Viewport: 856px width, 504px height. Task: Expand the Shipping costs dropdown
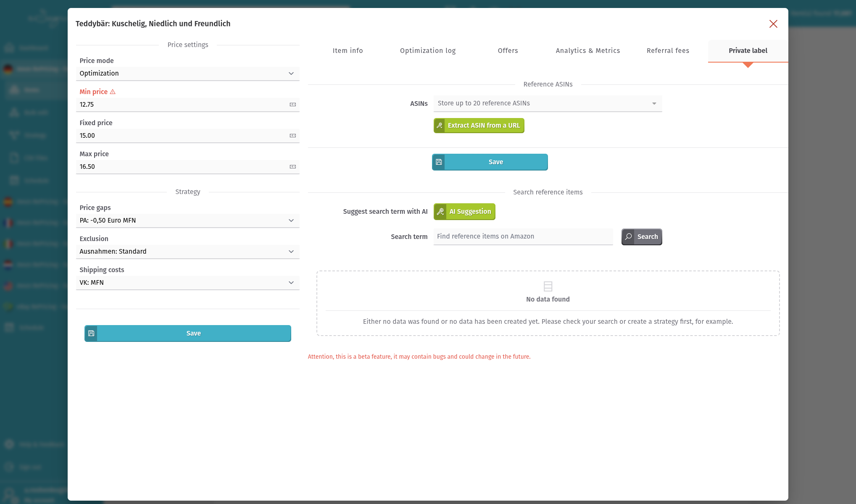[187, 283]
